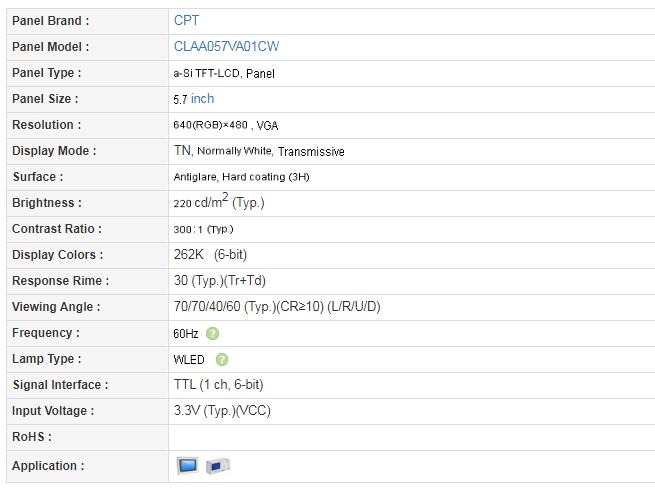
Task: Click the TTL signal interface value
Action: pyautogui.click(x=218, y=385)
